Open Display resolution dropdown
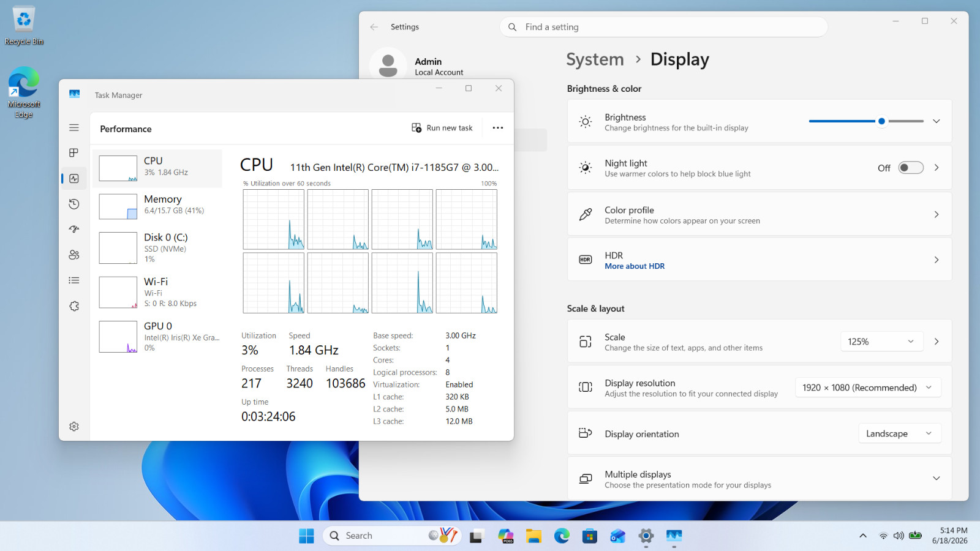The height and width of the screenshot is (551, 980). click(868, 388)
